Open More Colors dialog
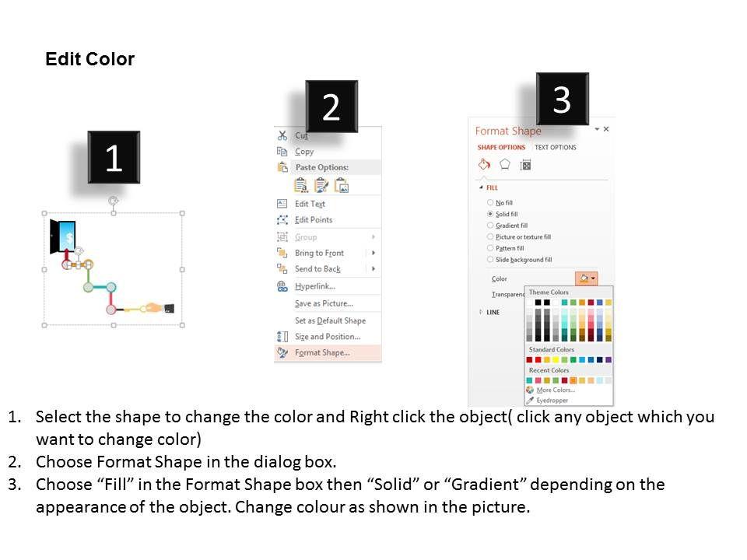The height and width of the screenshot is (560, 747). 554,390
